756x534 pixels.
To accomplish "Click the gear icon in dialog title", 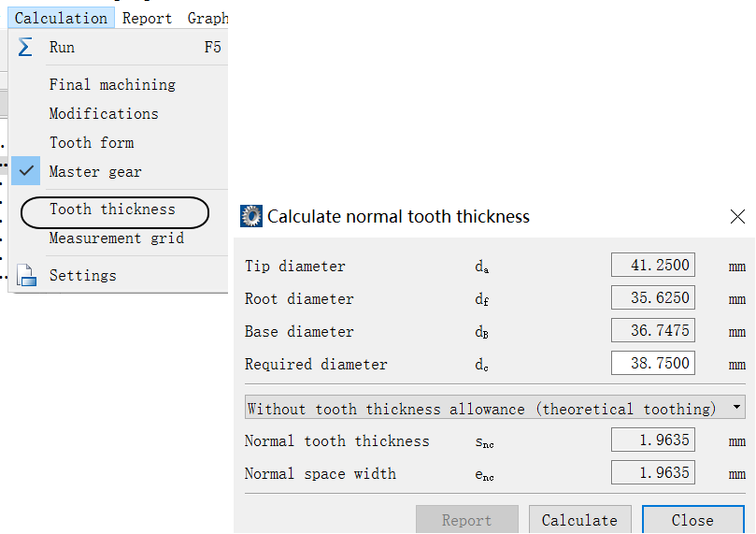I will [251, 216].
